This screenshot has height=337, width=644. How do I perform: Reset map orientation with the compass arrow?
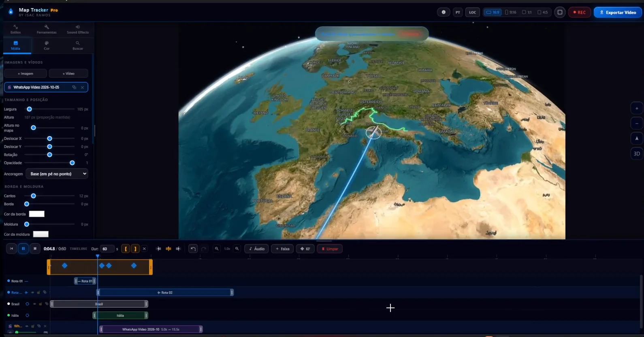coord(637,139)
